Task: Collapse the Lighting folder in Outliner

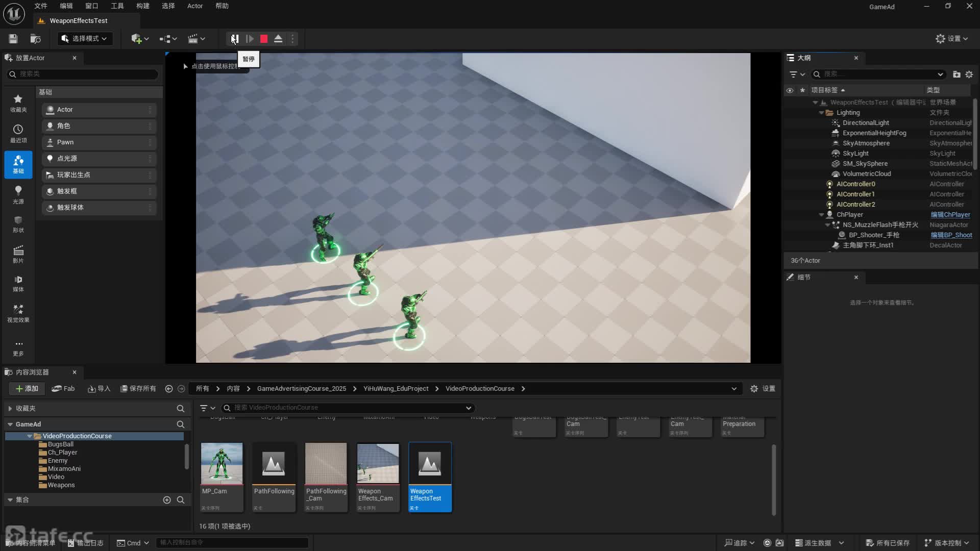Action: (x=821, y=113)
